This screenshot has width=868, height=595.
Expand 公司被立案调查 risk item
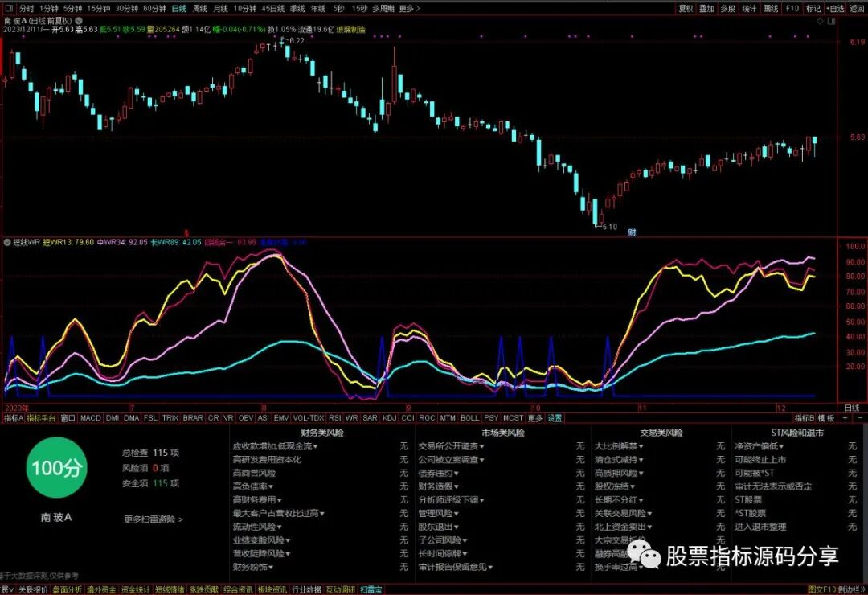click(x=451, y=459)
